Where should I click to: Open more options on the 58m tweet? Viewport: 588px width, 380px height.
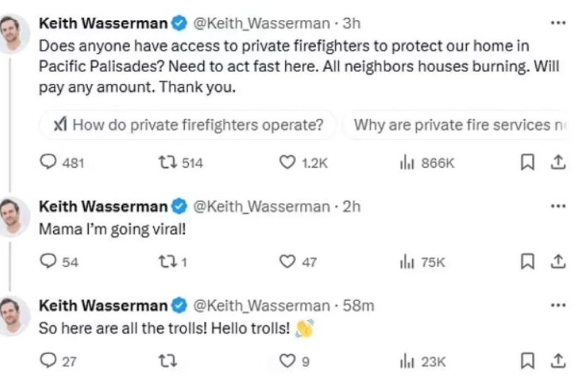coord(558,306)
